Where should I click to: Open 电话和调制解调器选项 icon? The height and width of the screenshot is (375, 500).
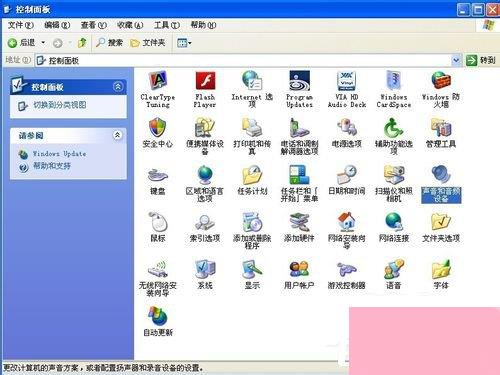point(299,128)
